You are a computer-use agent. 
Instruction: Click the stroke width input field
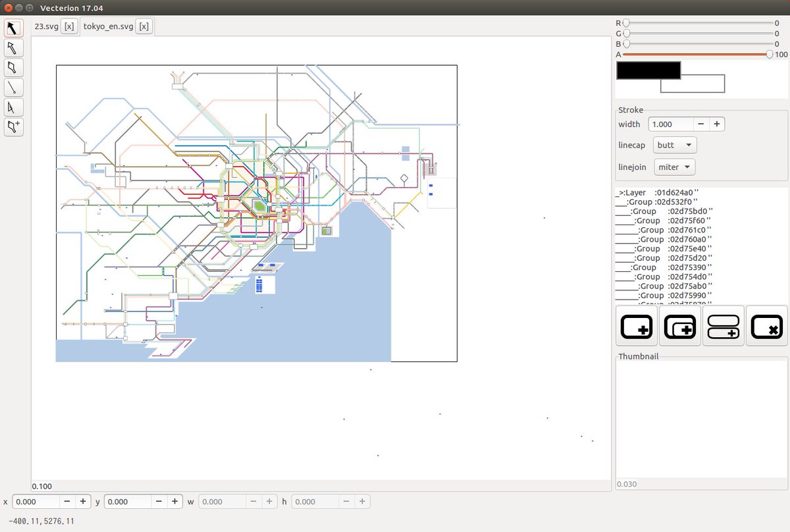tap(671, 124)
